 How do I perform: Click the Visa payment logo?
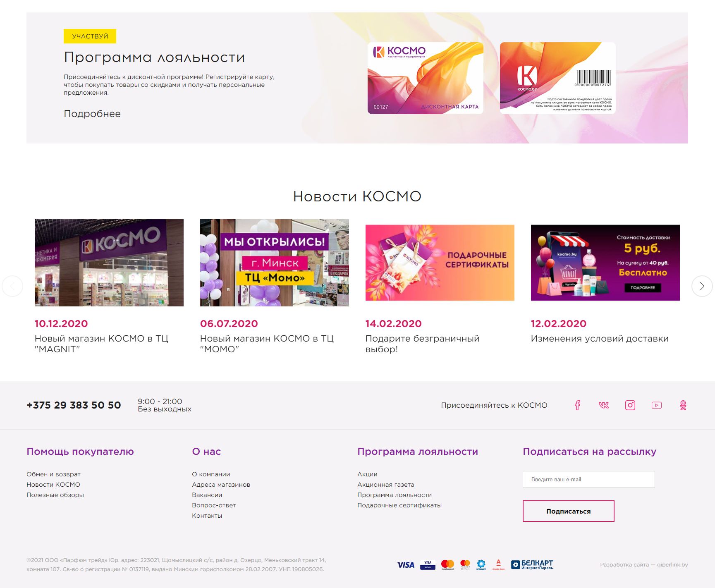pyautogui.click(x=406, y=565)
